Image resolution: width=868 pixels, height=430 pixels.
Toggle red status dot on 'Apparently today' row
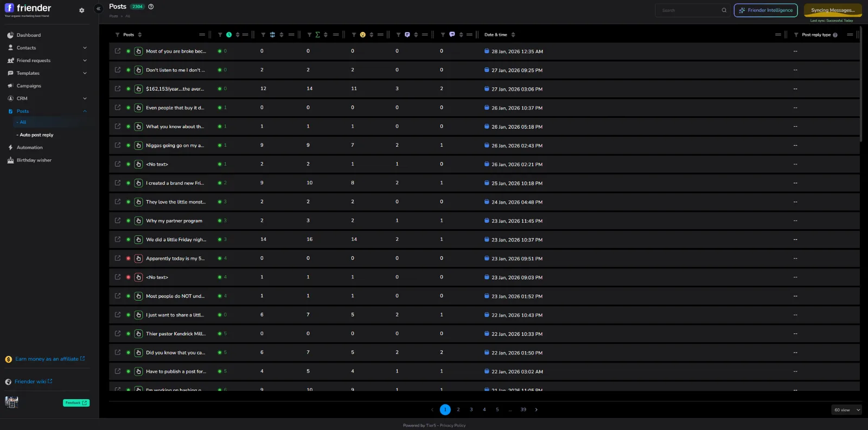(x=129, y=258)
